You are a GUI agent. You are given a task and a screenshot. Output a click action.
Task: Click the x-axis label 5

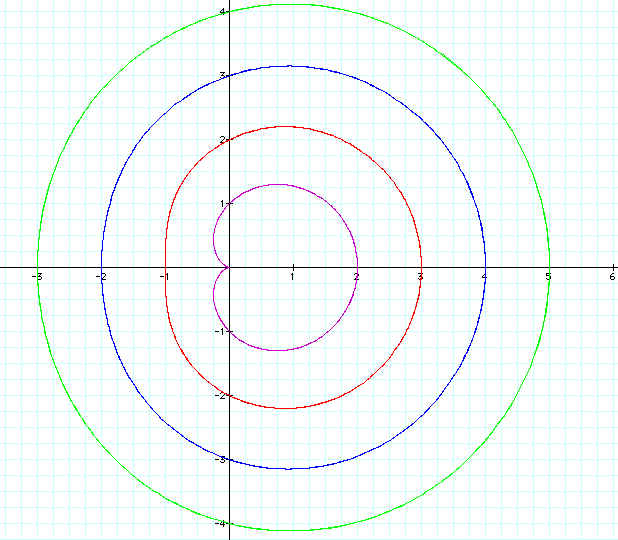tap(548, 276)
